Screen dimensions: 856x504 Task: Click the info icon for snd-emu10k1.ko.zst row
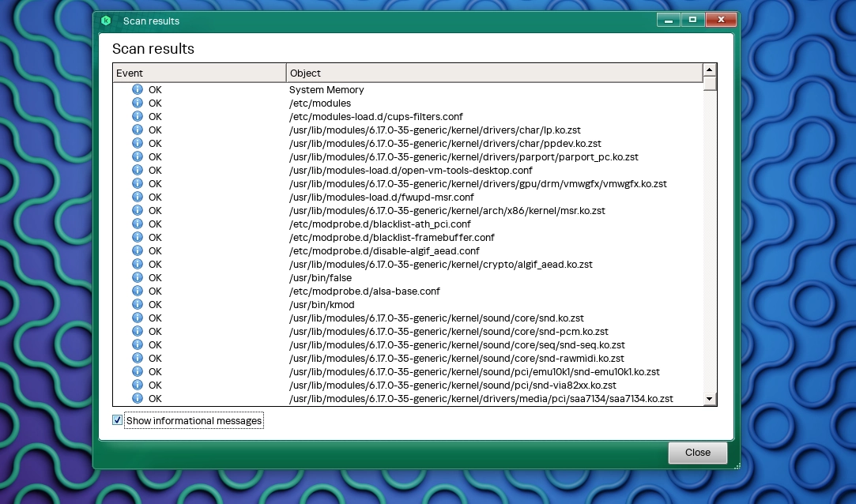click(x=138, y=371)
